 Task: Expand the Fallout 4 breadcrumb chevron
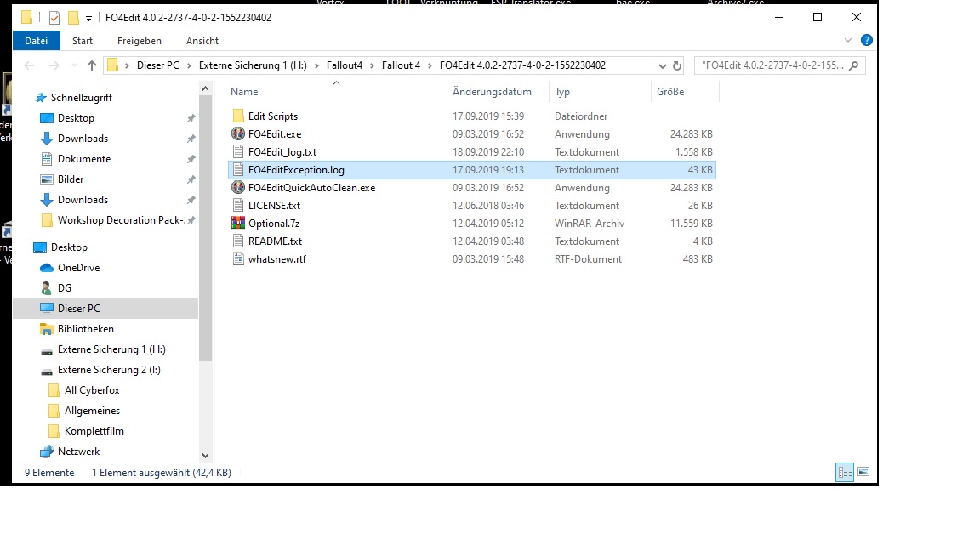(430, 65)
